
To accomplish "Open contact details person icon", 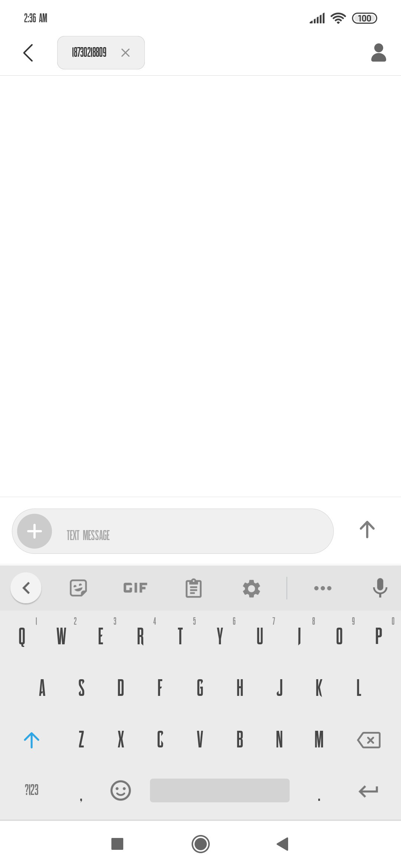I will pos(378,53).
